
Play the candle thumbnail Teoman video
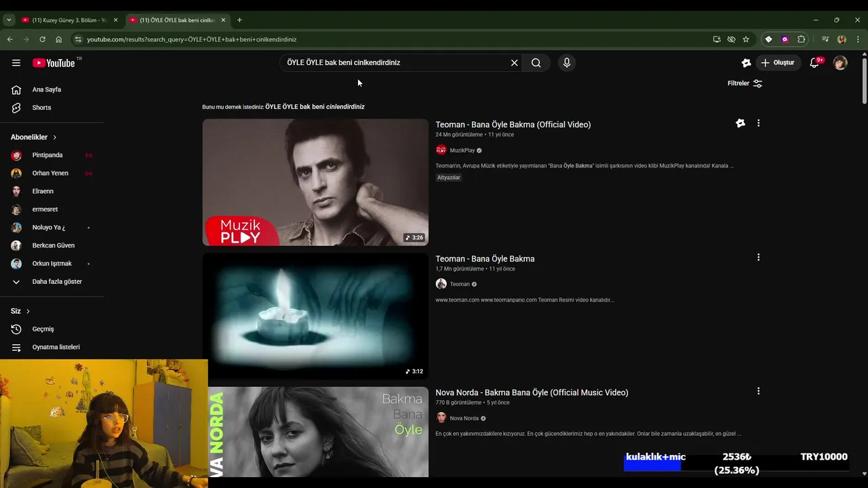[x=315, y=317]
